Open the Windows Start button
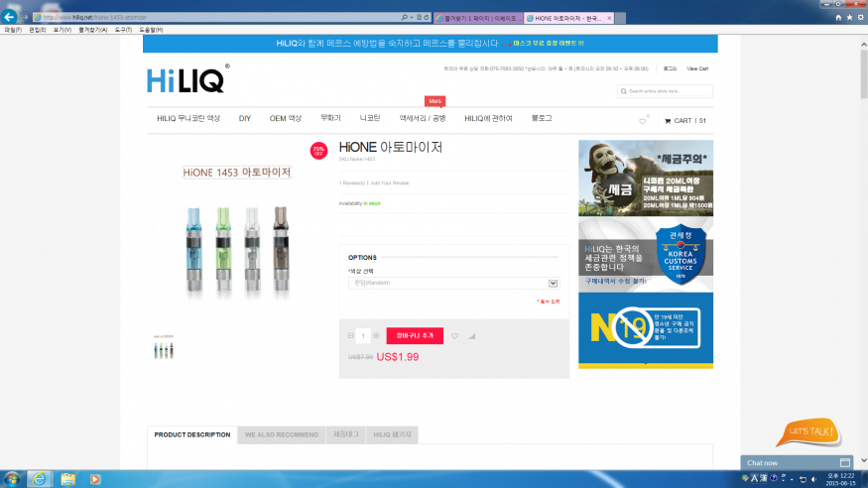Image resolution: width=868 pixels, height=488 pixels. point(12,479)
